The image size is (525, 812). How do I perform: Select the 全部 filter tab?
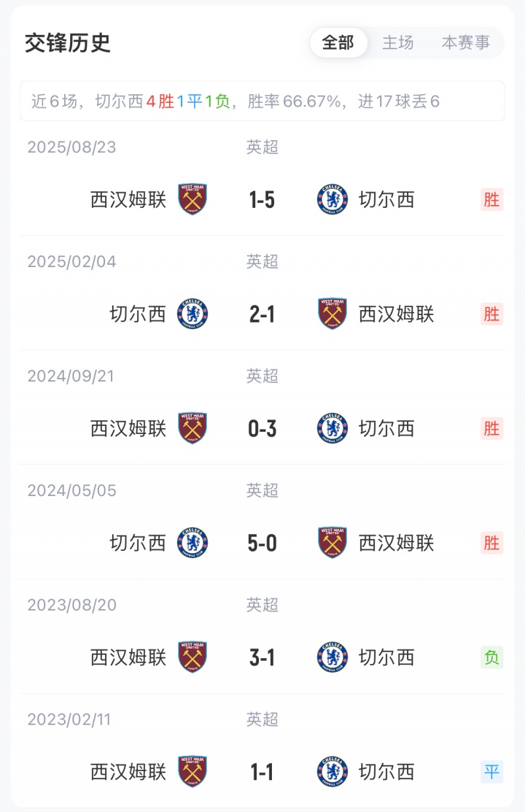[338, 43]
